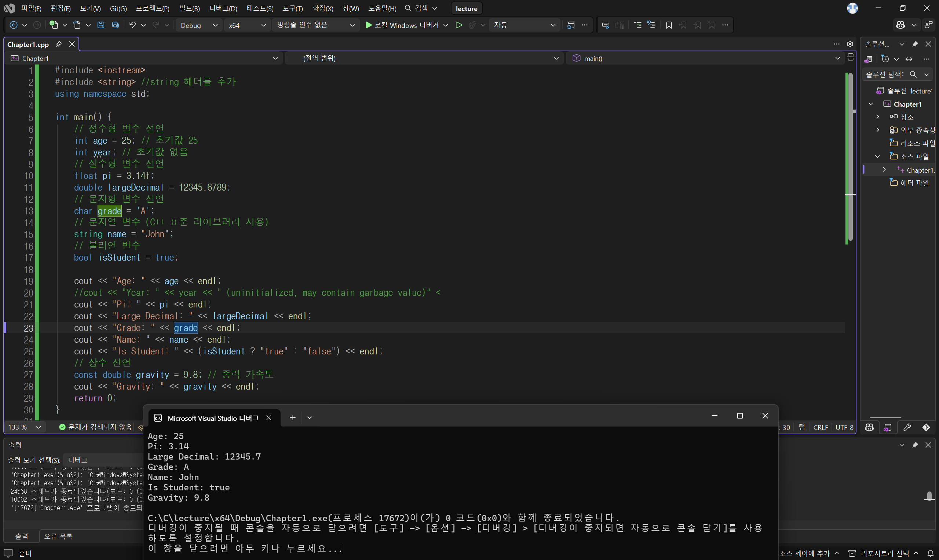
Task: Toggle pin on the Chapter1.cpp tab
Action: (59, 44)
